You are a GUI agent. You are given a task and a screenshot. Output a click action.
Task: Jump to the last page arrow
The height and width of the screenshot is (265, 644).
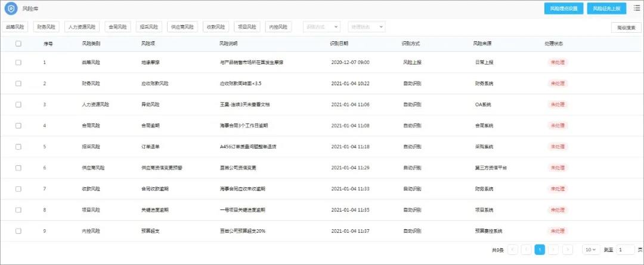(568, 249)
